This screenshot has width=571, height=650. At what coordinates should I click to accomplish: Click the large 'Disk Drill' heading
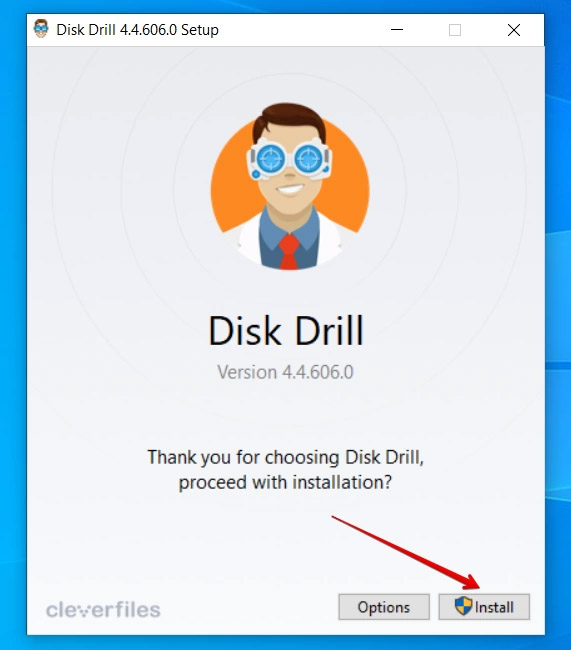click(x=286, y=330)
